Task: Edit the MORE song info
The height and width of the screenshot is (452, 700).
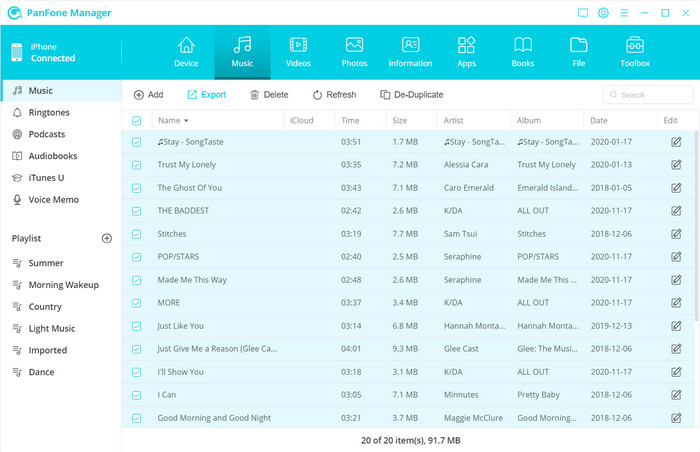Action: click(x=676, y=303)
